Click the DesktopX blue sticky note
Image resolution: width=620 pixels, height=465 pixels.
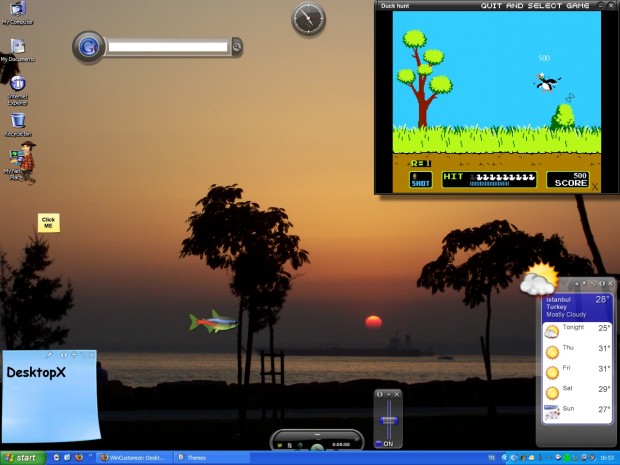pyautogui.click(x=50, y=395)
